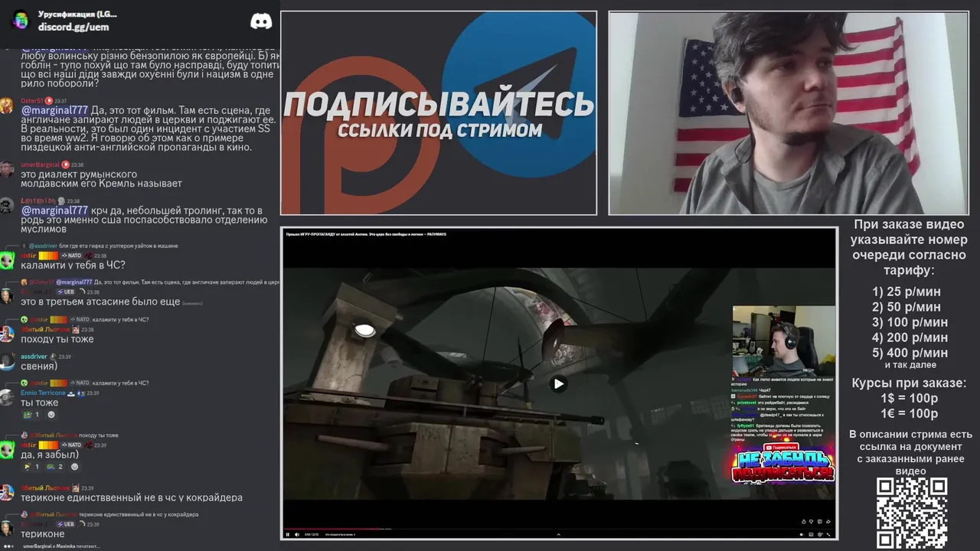
Task: Click the '1$ = 100р' exchange rate line
Action: pos(909,398)
